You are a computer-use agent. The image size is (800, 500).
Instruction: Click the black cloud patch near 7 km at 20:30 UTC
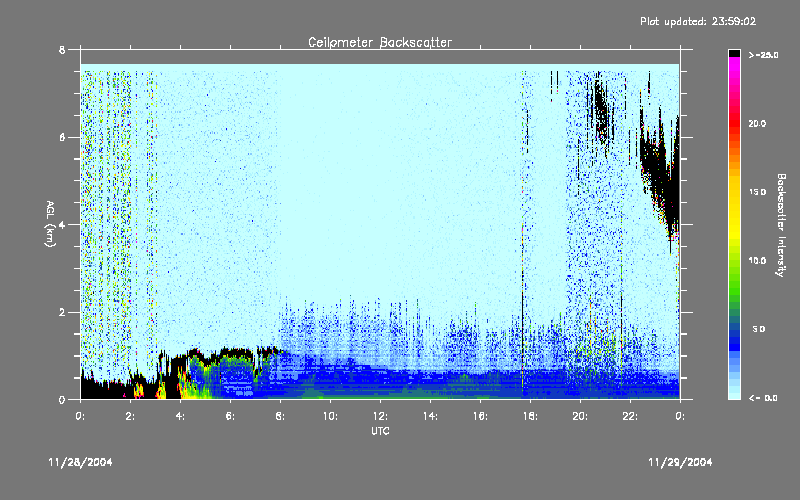(x=601, y=110)
